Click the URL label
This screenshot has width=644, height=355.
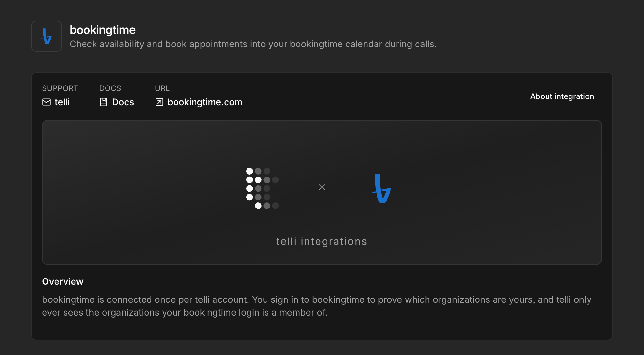162,88
